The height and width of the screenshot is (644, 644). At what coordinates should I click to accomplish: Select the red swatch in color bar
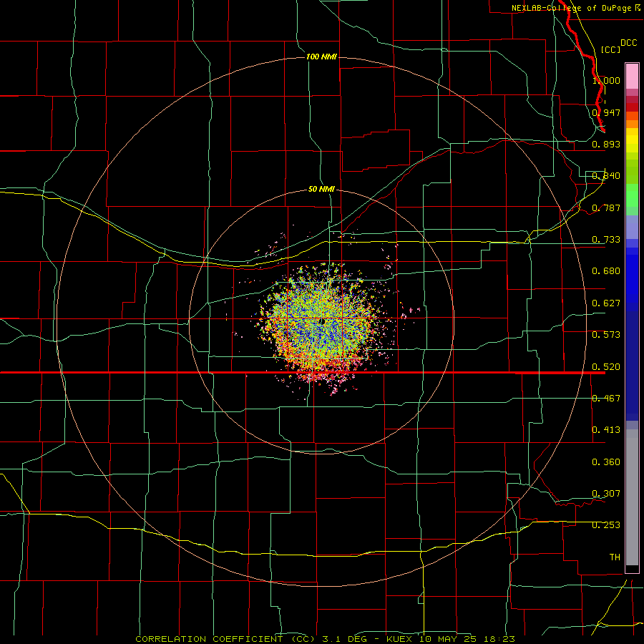(632, 107)
